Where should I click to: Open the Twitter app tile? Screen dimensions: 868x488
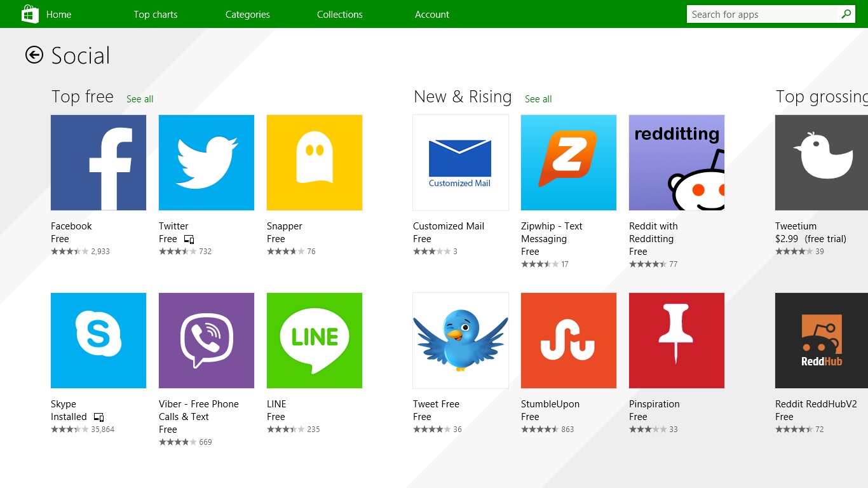[x=207, y=163]
